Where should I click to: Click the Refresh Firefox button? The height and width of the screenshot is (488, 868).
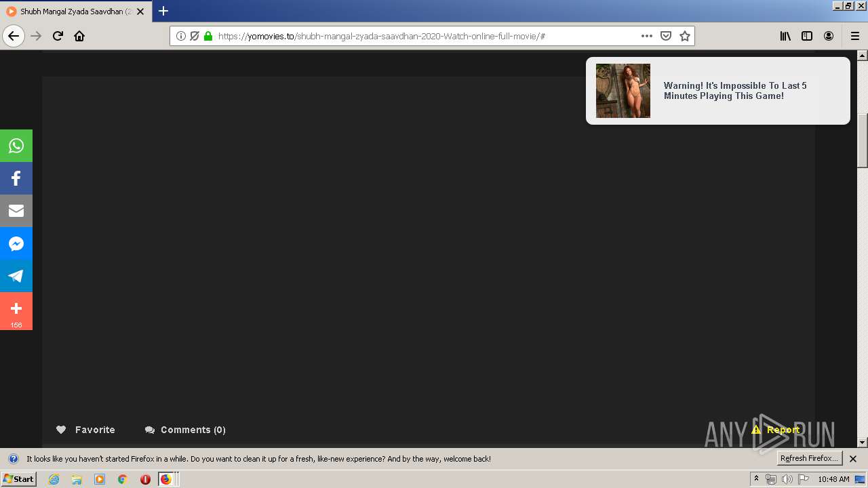click(809, 458)
